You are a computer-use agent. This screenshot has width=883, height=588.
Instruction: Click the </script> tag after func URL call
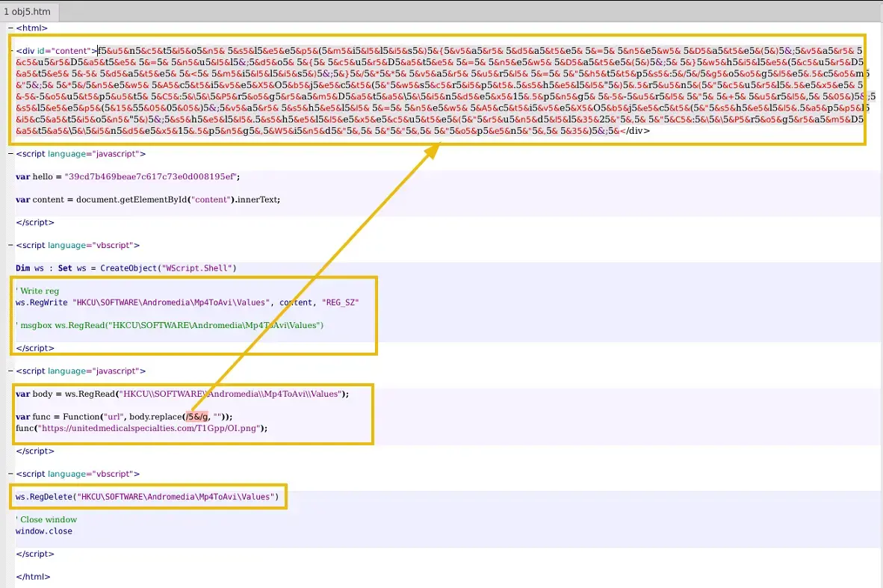pos(35,451)
